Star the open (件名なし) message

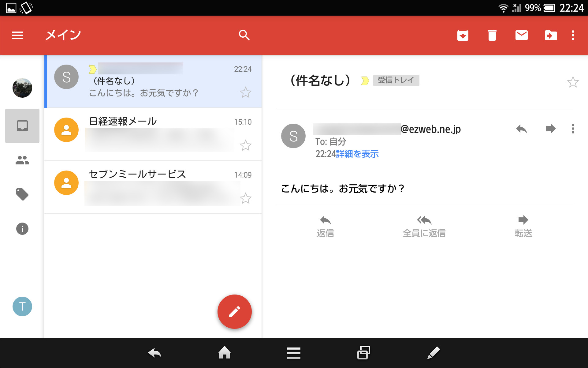[573, 81]
